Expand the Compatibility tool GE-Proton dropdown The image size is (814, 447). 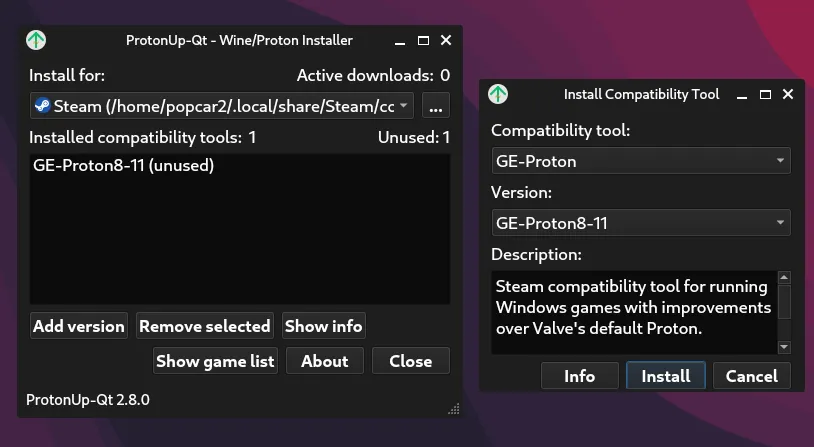[x=641, y=161]
